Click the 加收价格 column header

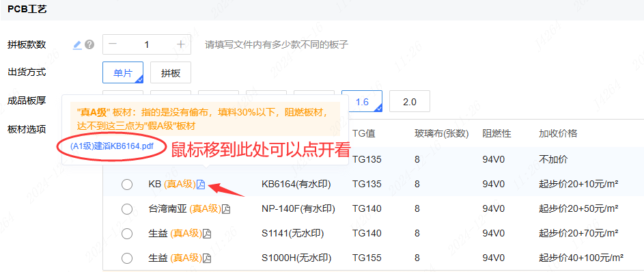(x=558, y=133)
